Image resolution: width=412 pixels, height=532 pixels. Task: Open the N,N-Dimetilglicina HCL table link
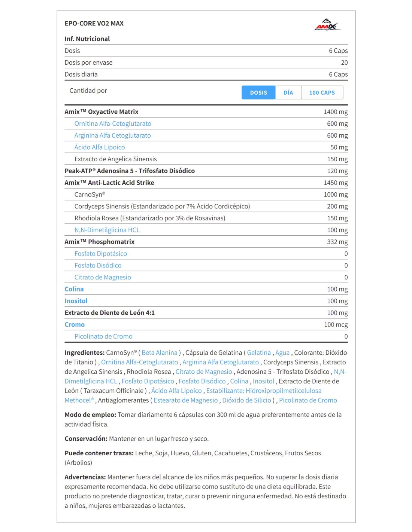click(107, 230)
